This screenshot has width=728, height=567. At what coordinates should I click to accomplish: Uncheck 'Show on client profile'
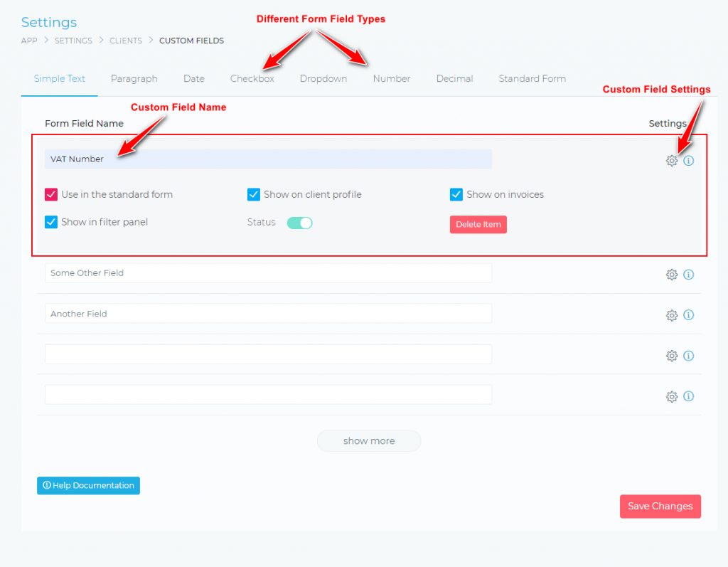pos(254,194)
